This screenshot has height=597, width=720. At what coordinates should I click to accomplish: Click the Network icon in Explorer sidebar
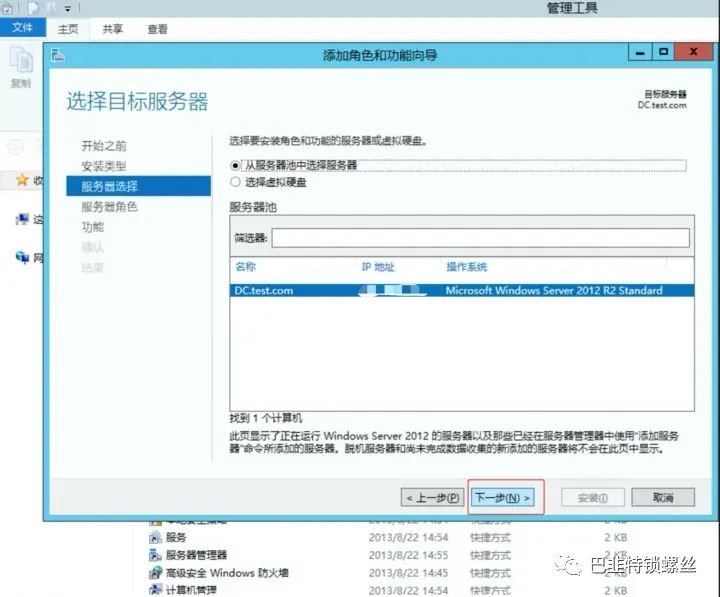coord(22,257)
